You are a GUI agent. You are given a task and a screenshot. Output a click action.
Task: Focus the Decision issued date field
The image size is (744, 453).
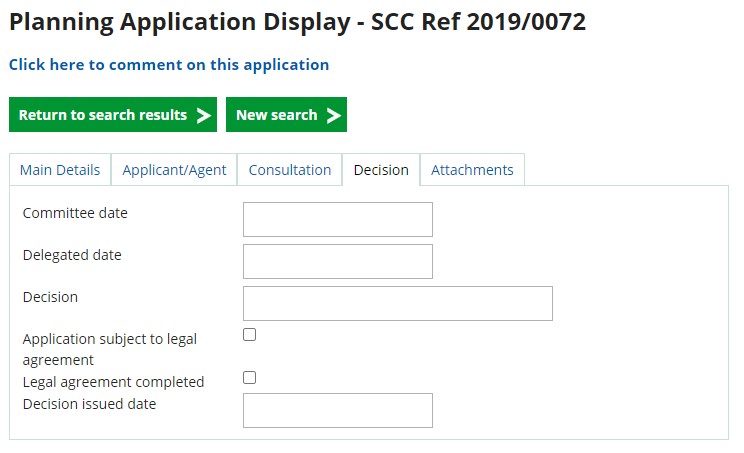[x=338, y=411]
